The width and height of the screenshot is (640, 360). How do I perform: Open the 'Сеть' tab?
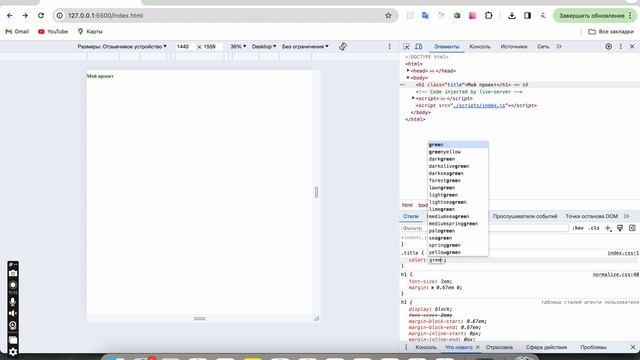pyautogui.click(x=543, y=47)
